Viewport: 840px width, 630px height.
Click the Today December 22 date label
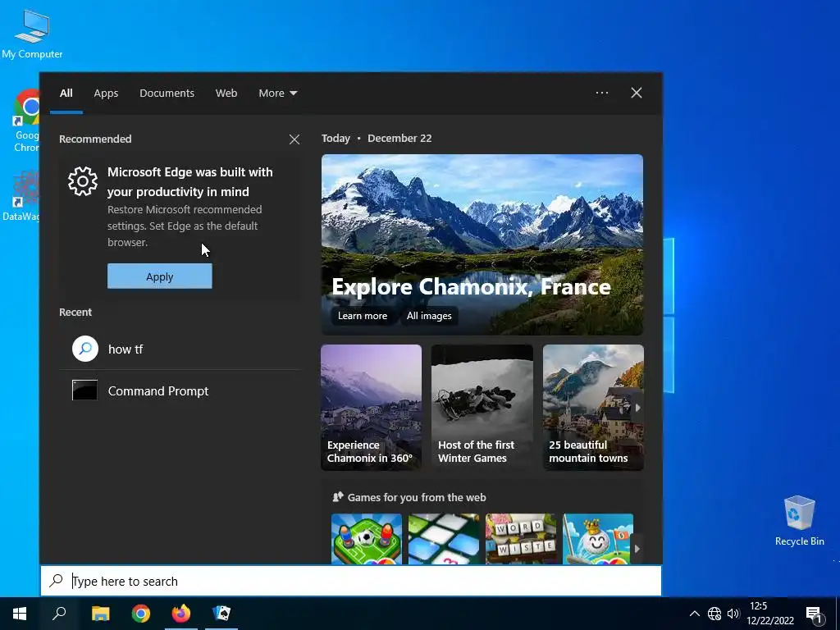click(x=377, y=138)
